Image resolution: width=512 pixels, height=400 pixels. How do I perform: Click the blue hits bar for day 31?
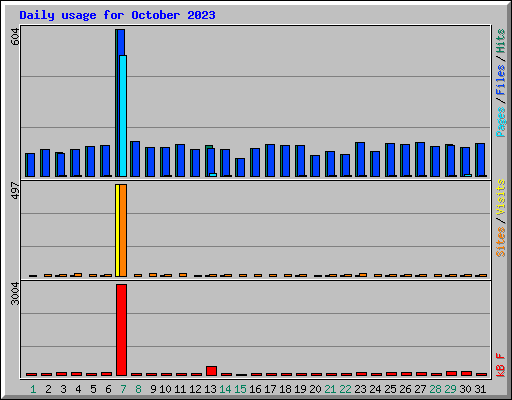[x=480, y=160]
